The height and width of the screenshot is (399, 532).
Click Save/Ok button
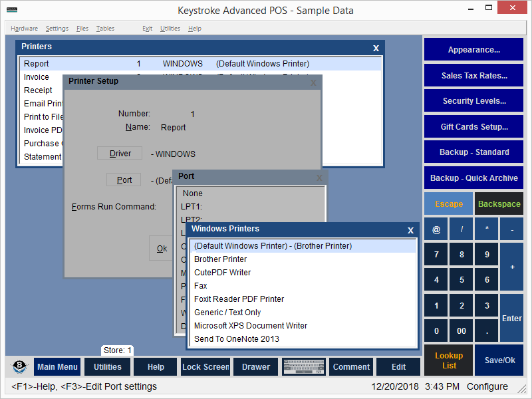(x=499, y=360)
